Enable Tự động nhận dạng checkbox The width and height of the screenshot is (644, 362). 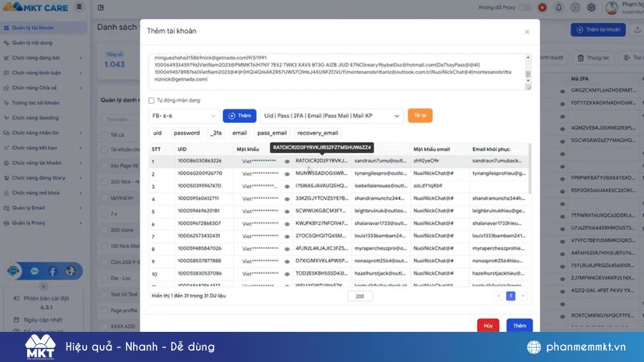pyautogui.click(x=152, y=101)
